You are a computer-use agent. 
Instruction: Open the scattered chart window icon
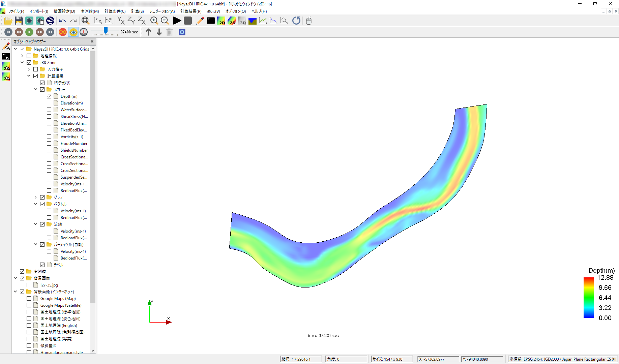tap(273, 21)
